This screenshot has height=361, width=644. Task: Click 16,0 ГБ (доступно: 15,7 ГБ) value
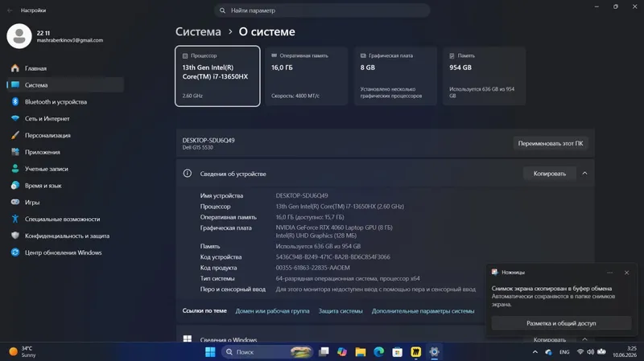point(310,217)
